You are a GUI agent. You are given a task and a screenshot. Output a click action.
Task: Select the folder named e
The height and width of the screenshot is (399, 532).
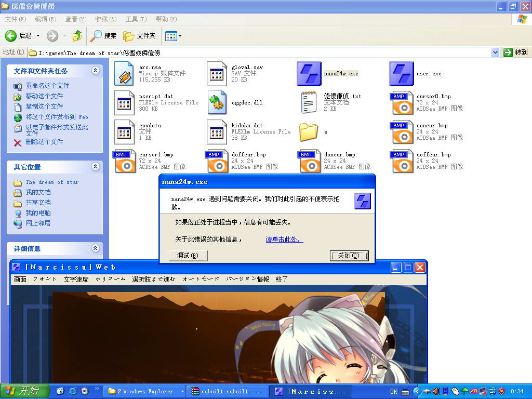click(309, 132)
